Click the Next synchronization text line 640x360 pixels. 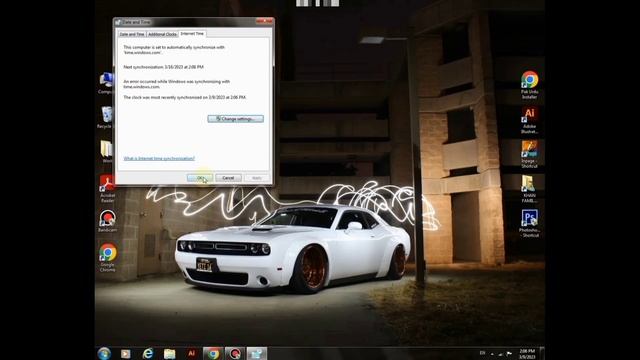coord(163,67)
